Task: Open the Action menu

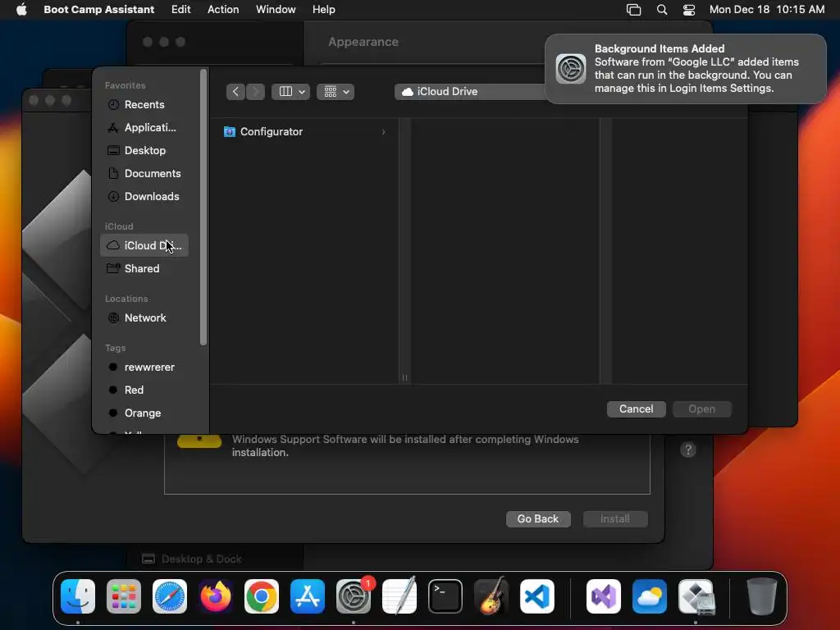Action: 223,10
